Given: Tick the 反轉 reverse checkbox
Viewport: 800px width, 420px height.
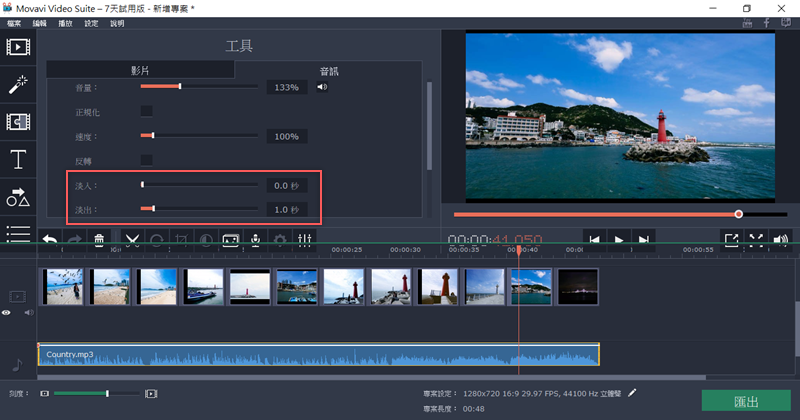Looking at the screenshot, I should [x=146, y=160].
